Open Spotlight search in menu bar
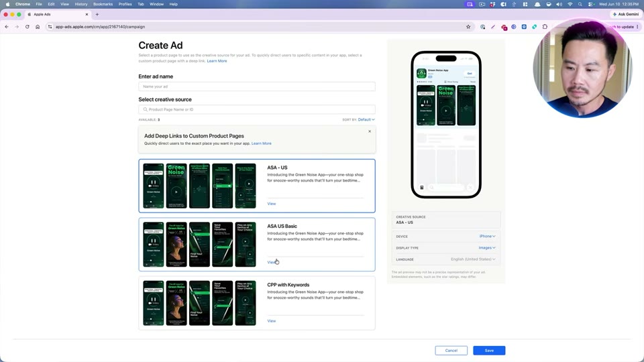 [x=580, y=4]
